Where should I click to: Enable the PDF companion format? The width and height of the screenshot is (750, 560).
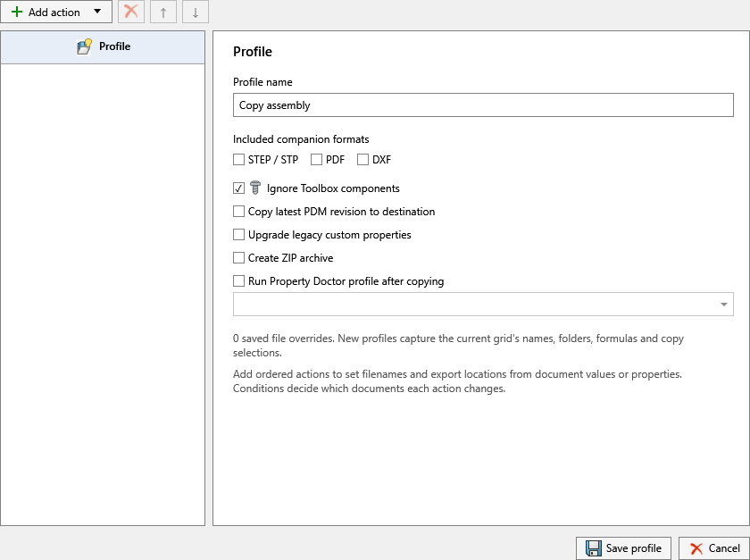click(316, 159)
